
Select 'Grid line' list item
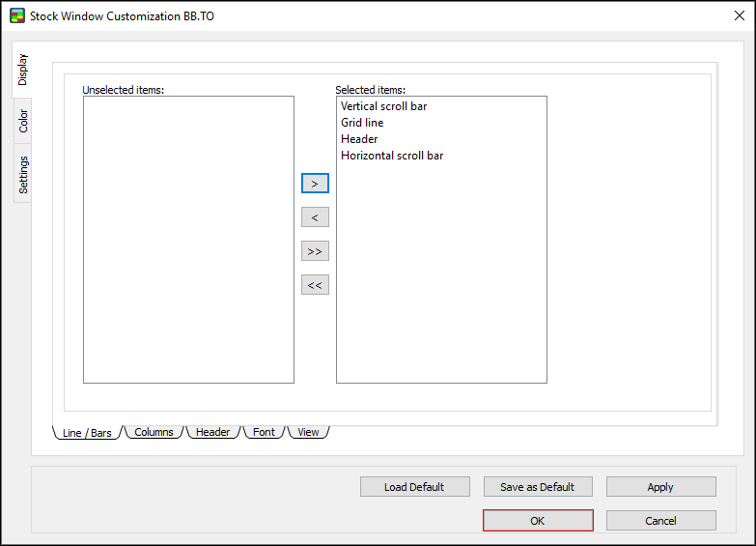362,123
